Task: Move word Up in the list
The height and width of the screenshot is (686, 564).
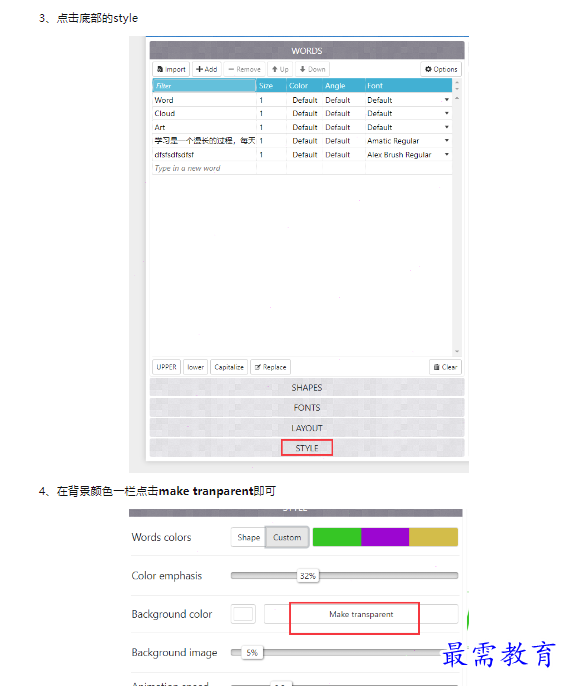Action: pos(280,69)
